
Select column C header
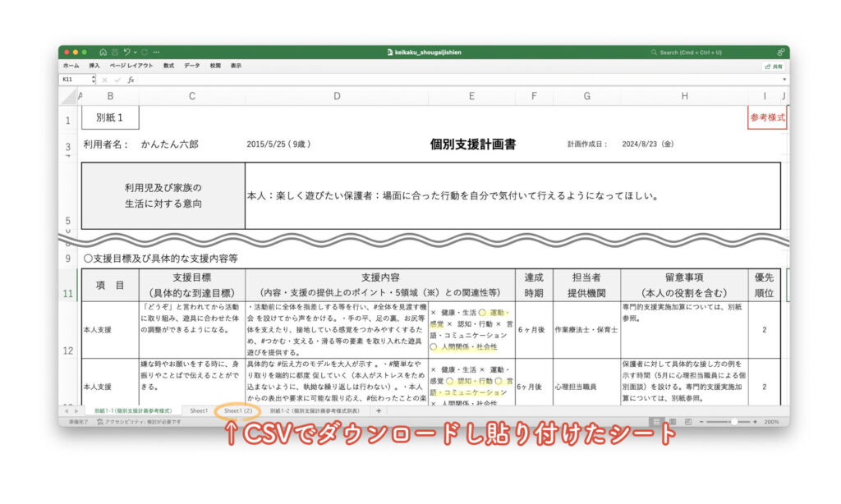click(x=192, y=96)
